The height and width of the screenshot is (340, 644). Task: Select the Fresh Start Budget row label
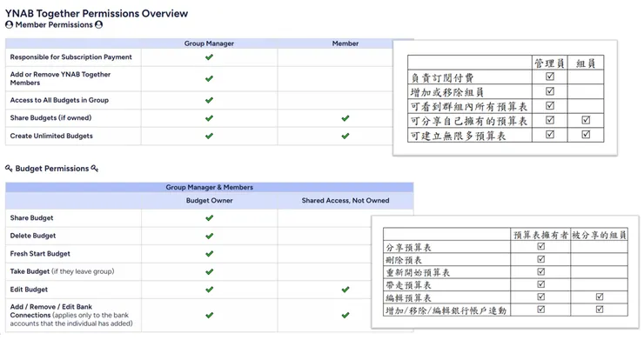[x=40, y=254]
